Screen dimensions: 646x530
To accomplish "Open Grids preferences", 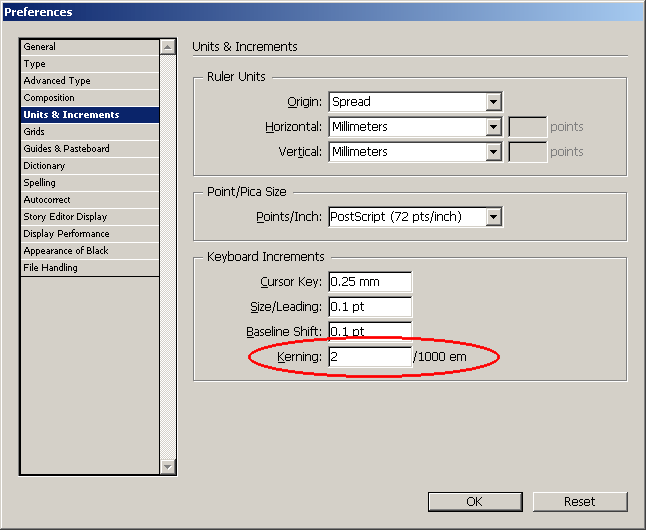I will point(90,131).
